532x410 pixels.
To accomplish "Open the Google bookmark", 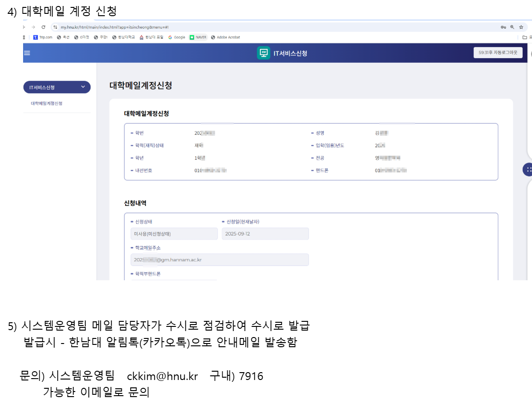I will click(x=177, y=37).
